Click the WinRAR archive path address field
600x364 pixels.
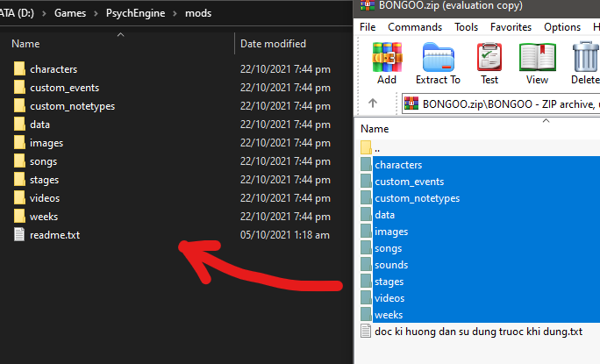coord(501,103)
